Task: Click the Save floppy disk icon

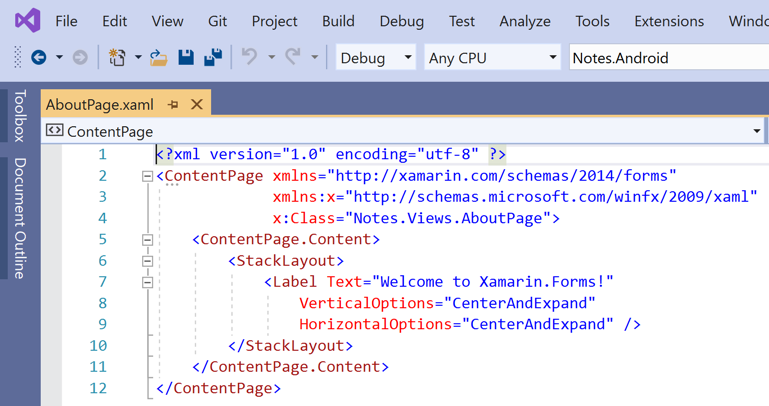Action: pos(186,58)
